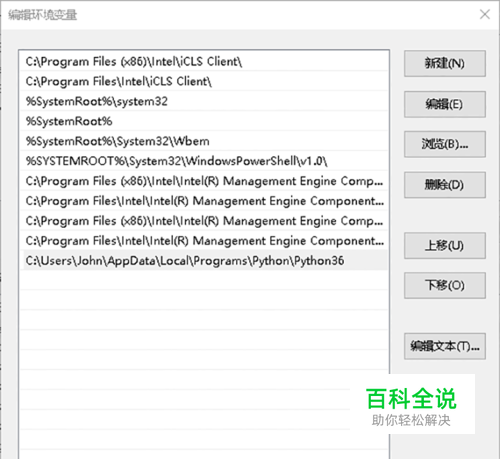Click the 新建(N) button to add a new path
Image resolution: width=500 pixels, height=459 pixels.
(445, 63)
